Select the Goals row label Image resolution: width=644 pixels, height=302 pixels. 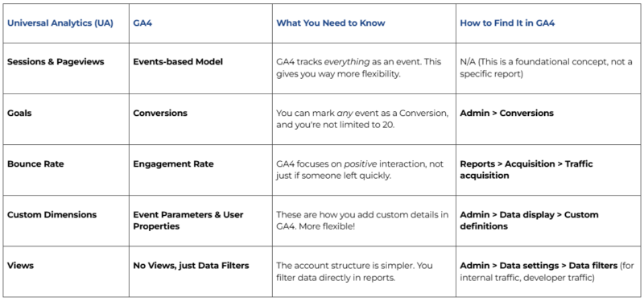[x=19, y=113]
